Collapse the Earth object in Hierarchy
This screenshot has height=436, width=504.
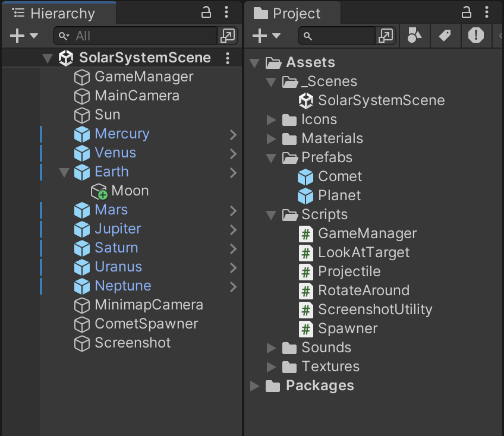pyautogui.click(x=64, y=172)
